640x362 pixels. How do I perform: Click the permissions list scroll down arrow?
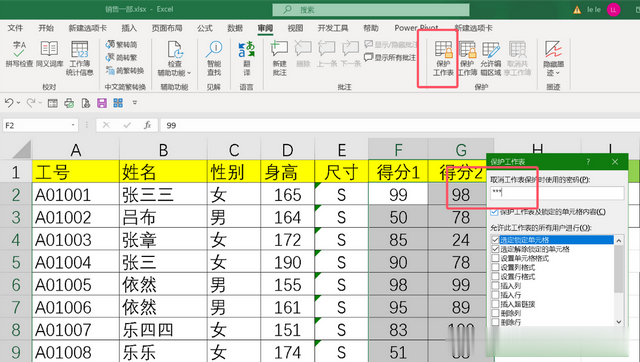pos(619,322)
